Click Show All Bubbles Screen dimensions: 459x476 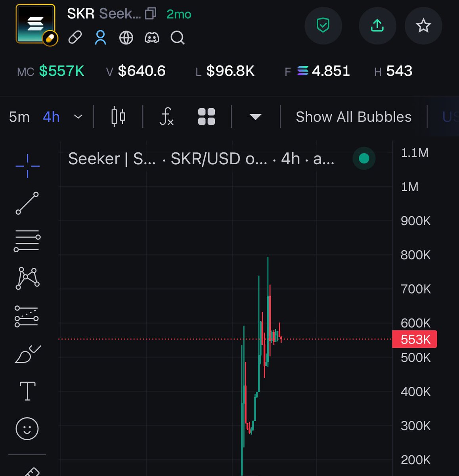(354, 117)
